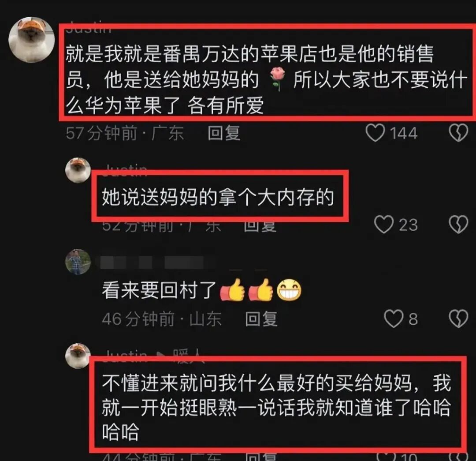This screenshot has width=476, height=461.
Task: Like the bottom reply with 10 likes
Action: [x=386, y=457]
